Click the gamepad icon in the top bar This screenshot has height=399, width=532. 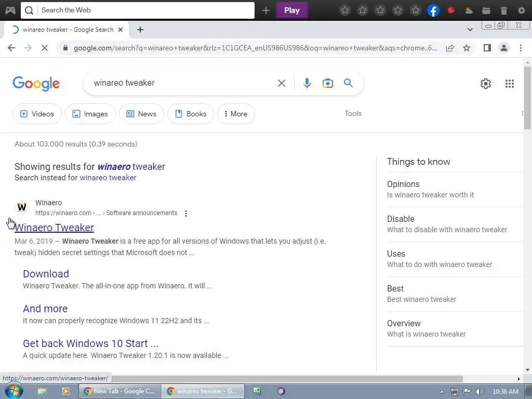(10, 10)
